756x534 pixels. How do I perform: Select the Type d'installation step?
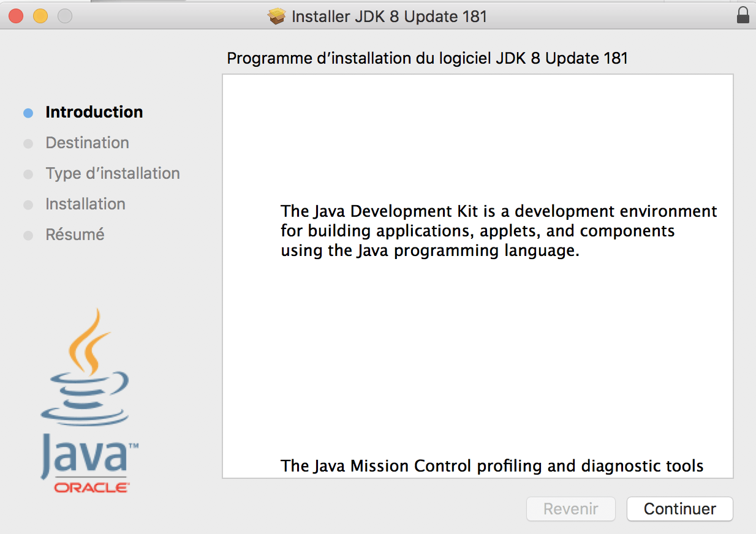[113, 173]
